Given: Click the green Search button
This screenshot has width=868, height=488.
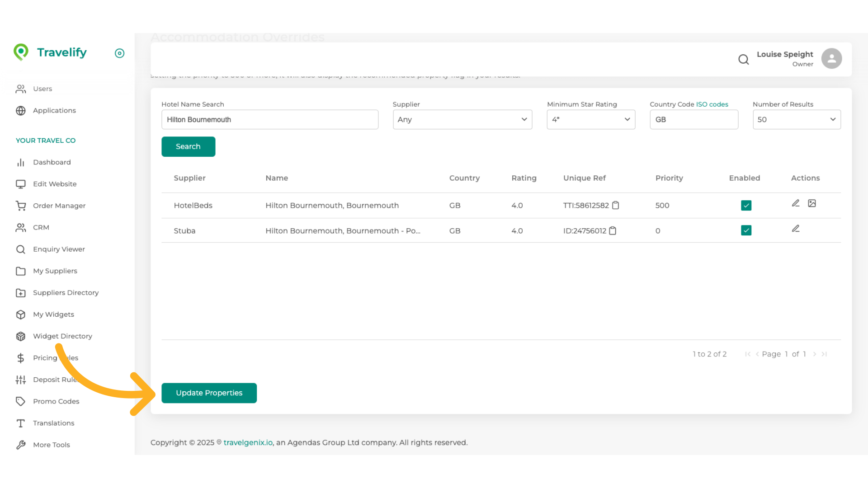Looking at the screenshot, I should pos(188,146).
